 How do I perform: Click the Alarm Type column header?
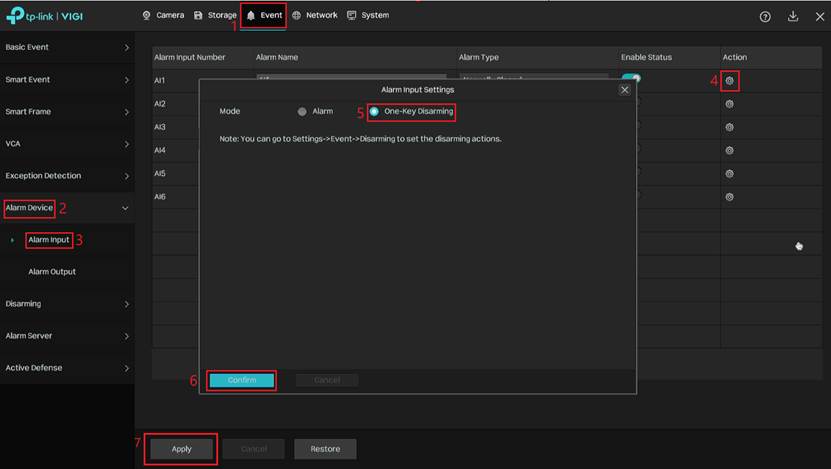[x=479, y=57]
